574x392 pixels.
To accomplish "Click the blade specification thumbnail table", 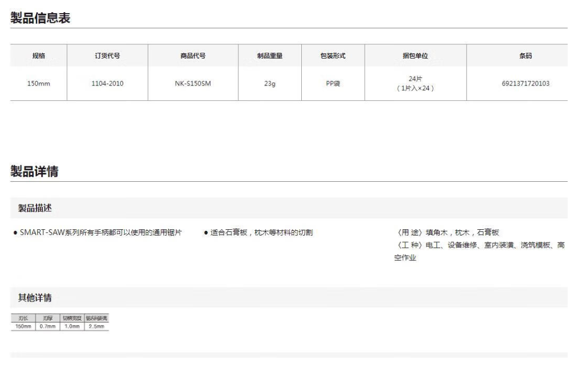I will pos(60,322).
